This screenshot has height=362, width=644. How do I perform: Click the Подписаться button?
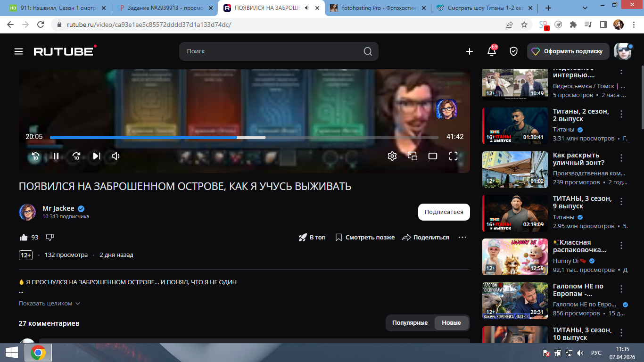click(444, 212)
